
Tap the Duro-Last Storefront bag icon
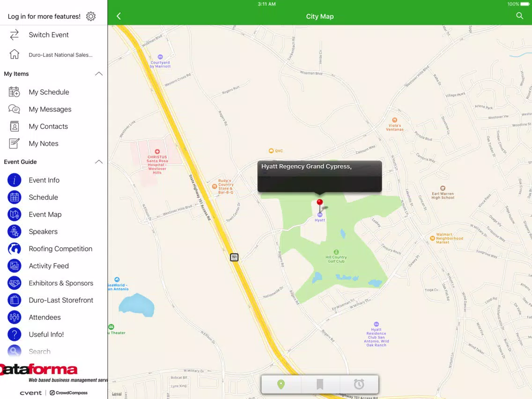pyautogui.click(x=14, y=300)
